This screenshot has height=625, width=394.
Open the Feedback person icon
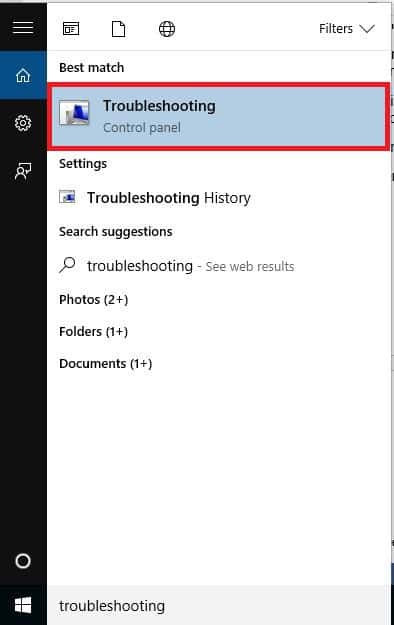point(23,171)
